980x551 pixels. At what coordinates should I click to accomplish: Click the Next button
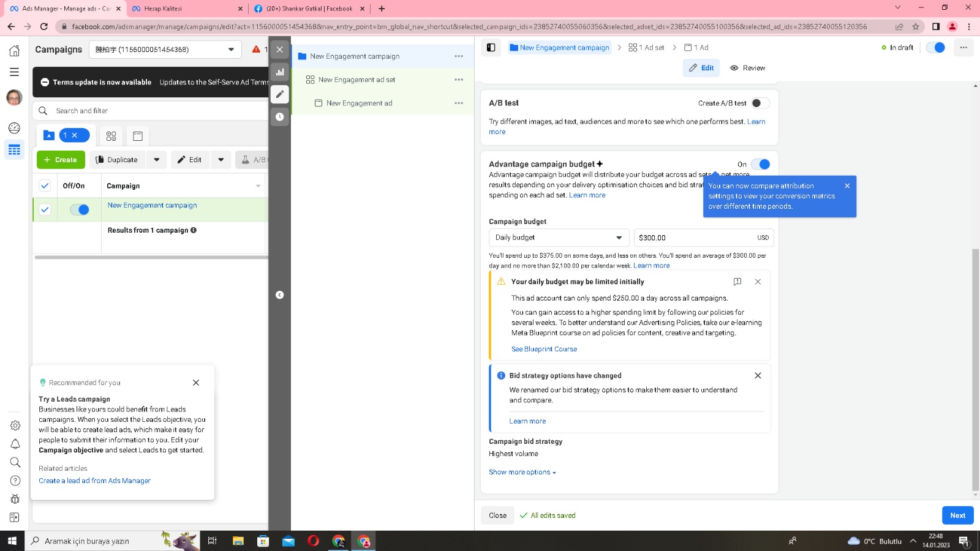(958, 515)
